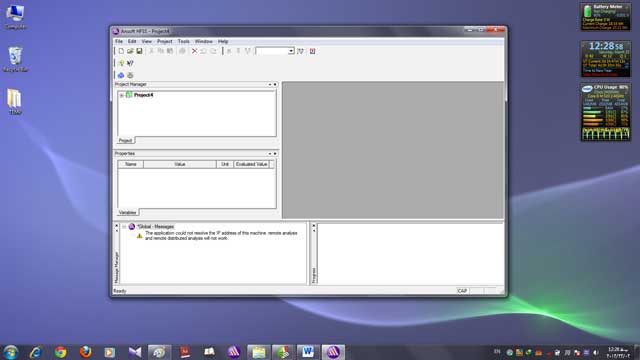Select the Variables tab in Properties panel
640x360 pixels.
(x=127, y=213)
